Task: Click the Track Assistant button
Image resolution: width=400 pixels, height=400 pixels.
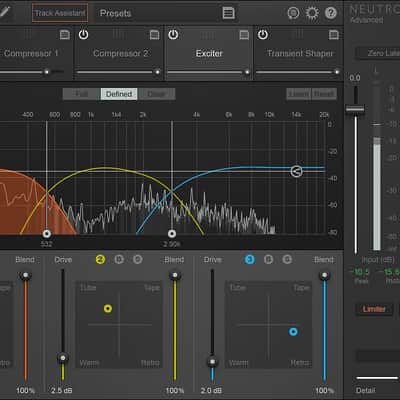Action: point(60,13)
